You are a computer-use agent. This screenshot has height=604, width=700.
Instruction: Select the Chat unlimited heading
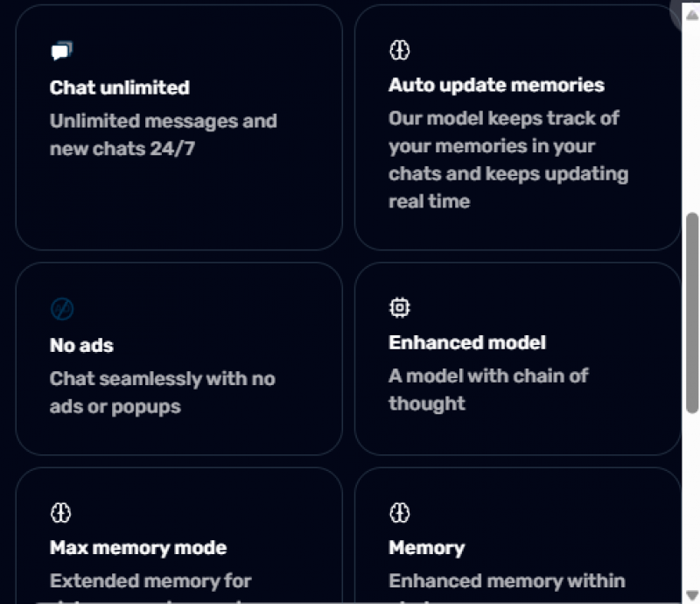click(119, 88)
